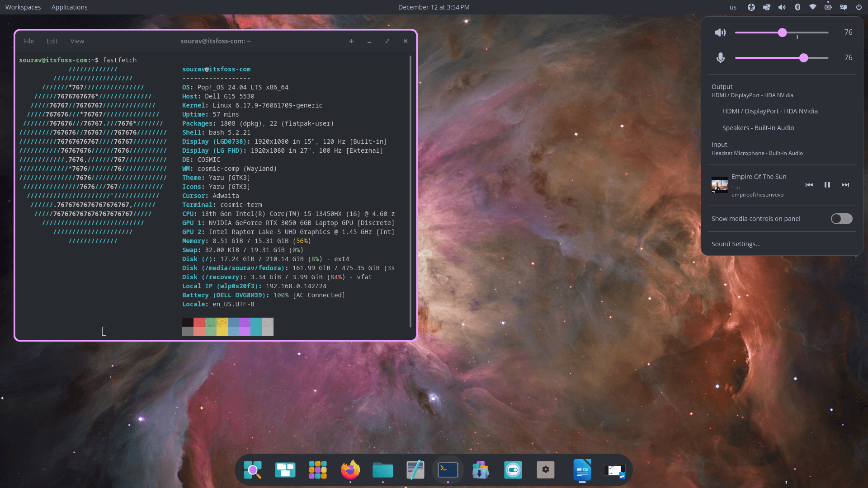The height and width of the screenshot is (488, 868).
Task: Open the Firefox browser from the dock
Action: click(350, 470)
